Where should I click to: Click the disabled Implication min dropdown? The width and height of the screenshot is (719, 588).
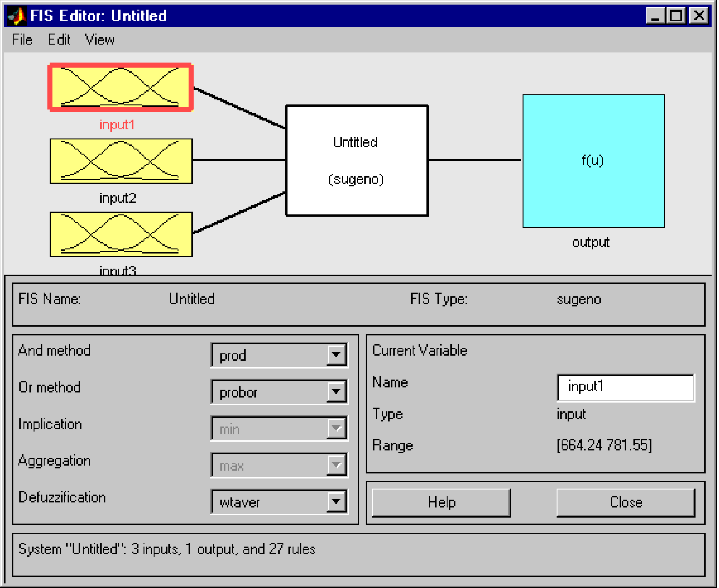pos(279,429)
